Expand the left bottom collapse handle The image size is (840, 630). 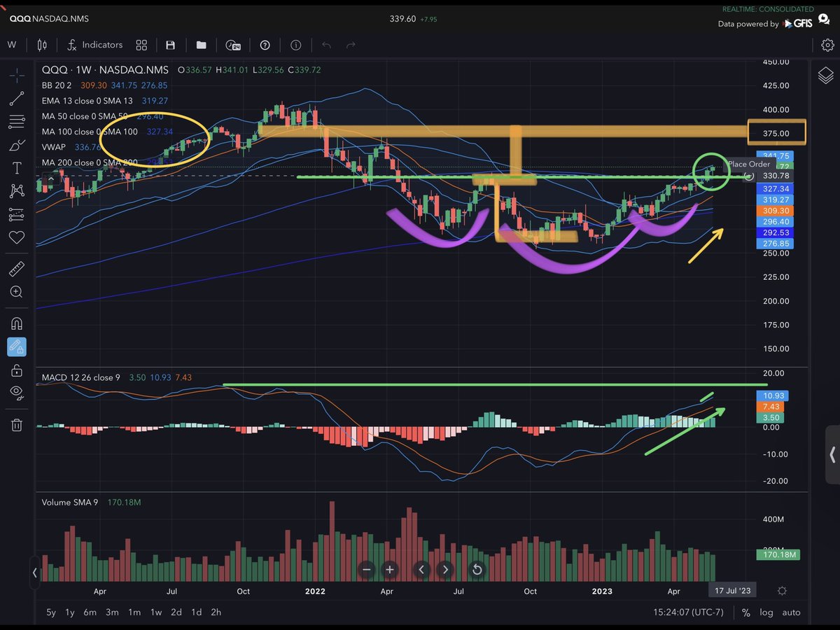click(35, 573)
